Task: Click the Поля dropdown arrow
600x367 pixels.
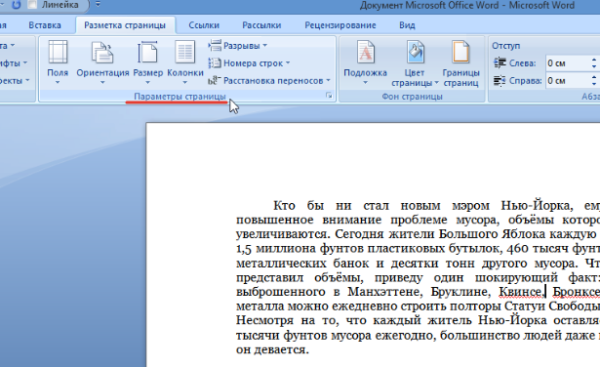Action: click(x=57, y=82)
